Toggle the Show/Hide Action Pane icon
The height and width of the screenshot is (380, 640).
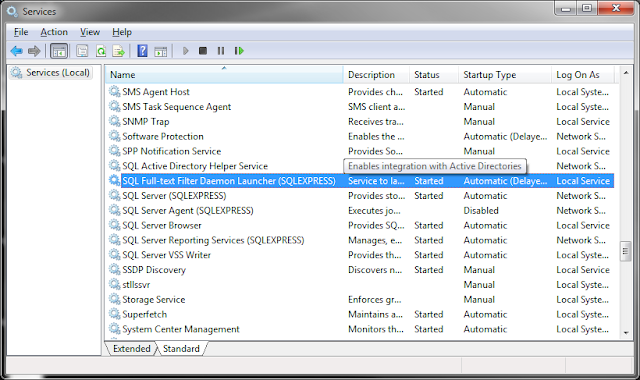click(x=160, y=51)
